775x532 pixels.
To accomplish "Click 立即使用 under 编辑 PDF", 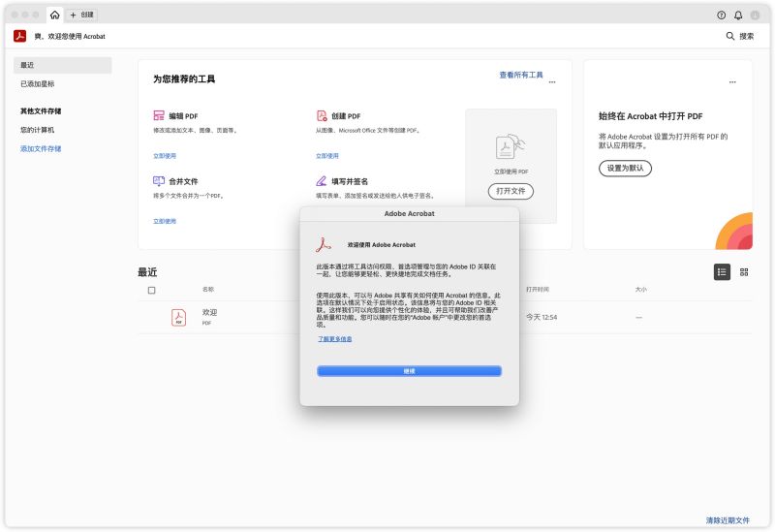I will pos(165,156).
